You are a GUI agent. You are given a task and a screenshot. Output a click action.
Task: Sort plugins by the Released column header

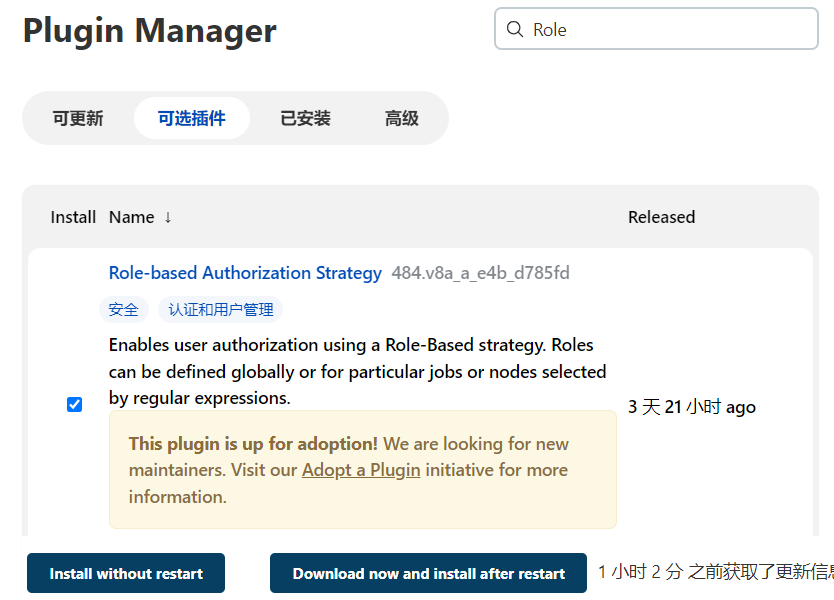(661, 217)
